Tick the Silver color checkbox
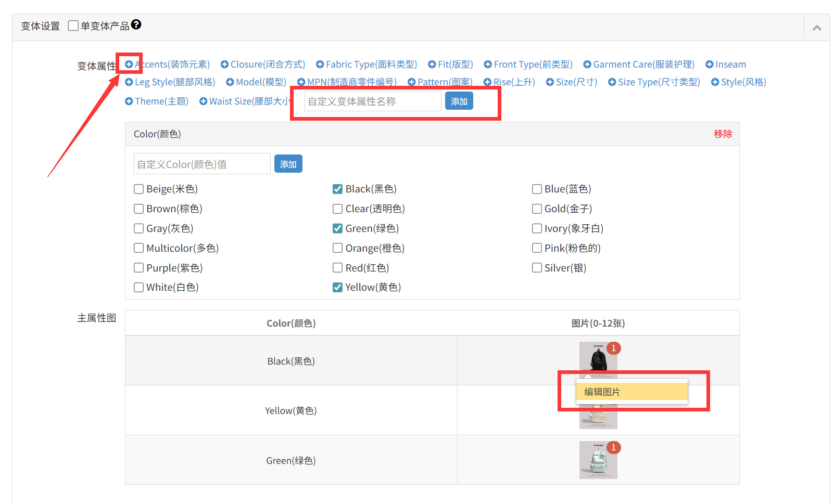 pos(537,268)
